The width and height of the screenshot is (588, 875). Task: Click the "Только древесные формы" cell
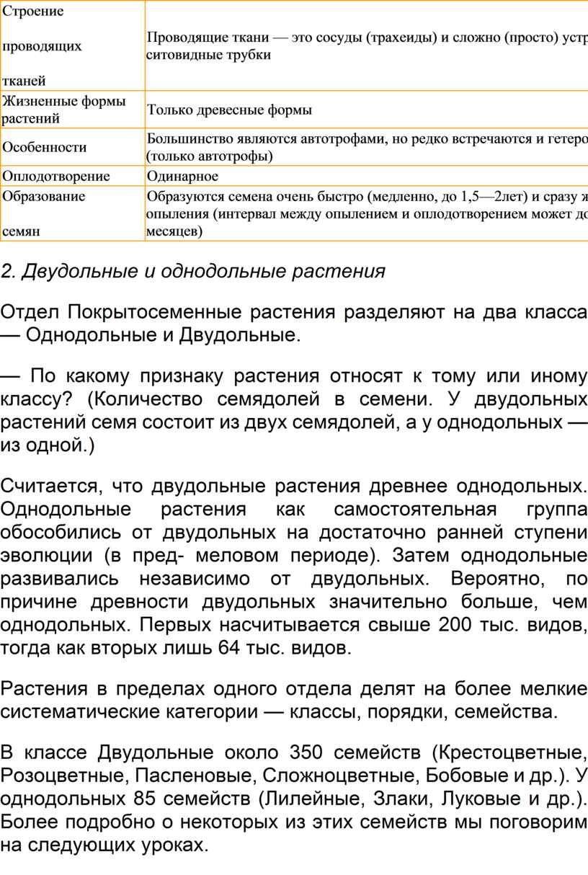tap(229, 110)
